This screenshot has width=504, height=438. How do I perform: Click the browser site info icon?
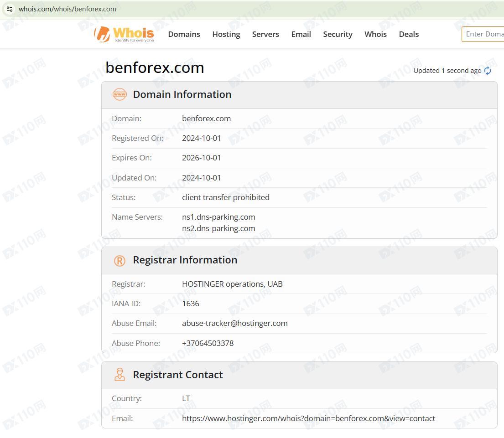click(x=10, y=9)
